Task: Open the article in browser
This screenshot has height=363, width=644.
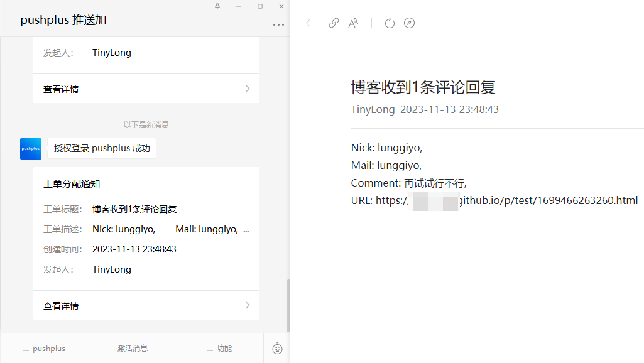Action: pos(410,23)
